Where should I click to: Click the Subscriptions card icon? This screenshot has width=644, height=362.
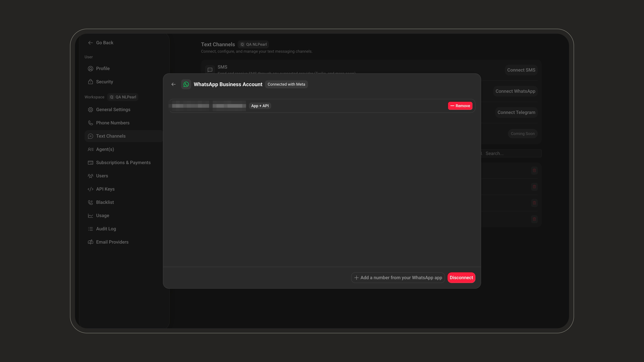click(91, 162)
